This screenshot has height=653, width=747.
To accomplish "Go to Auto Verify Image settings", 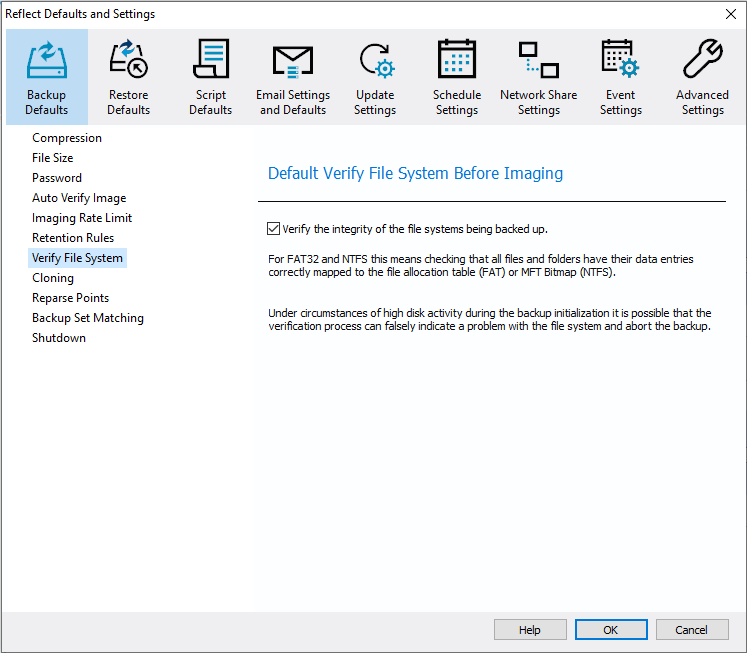I will coord(79,198).
